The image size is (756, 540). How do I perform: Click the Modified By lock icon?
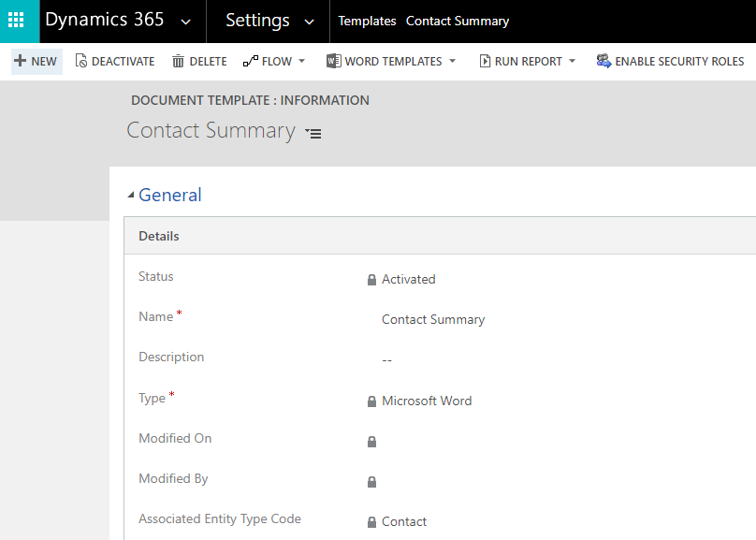(371, 482)
